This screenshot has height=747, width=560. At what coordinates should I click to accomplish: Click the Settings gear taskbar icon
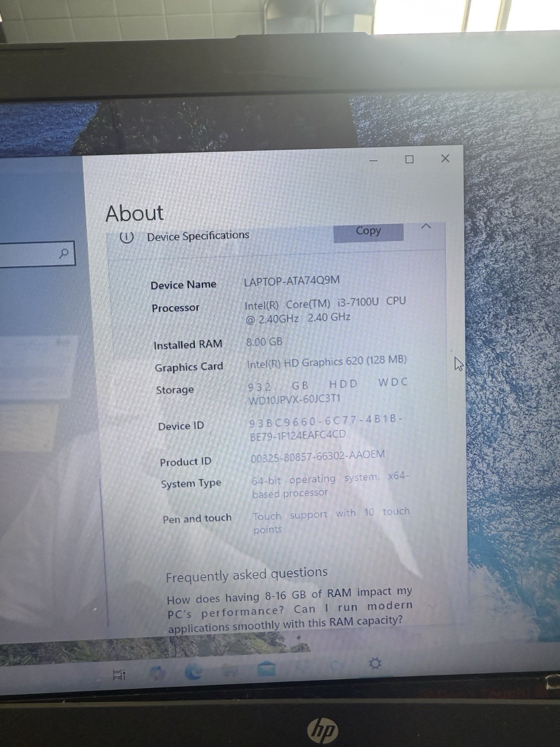coord(375,663)
